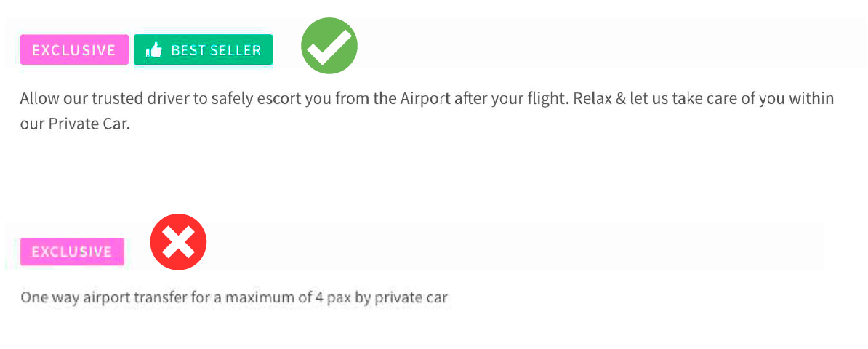
Task: Select the faded lower EXCLUSIVE badge
Action: point(72,252)
